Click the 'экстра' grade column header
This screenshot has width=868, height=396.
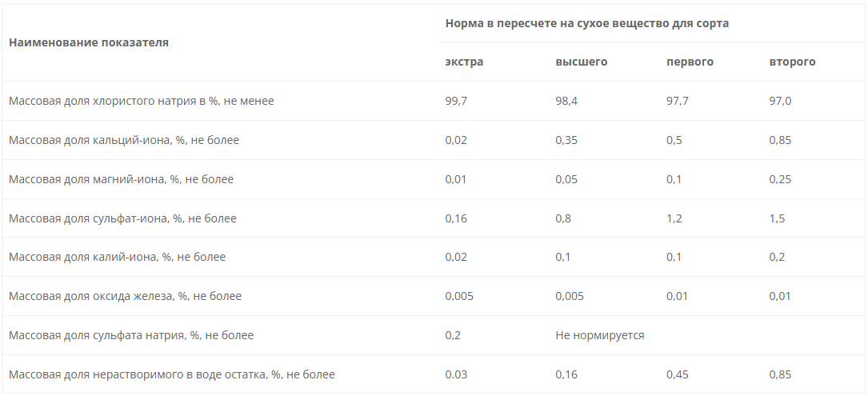464,62
